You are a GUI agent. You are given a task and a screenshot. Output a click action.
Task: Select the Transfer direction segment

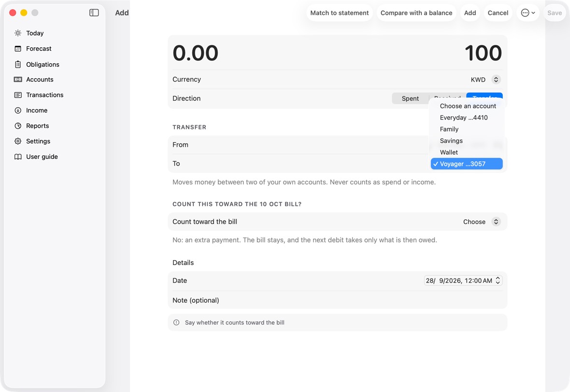[484, 96]
